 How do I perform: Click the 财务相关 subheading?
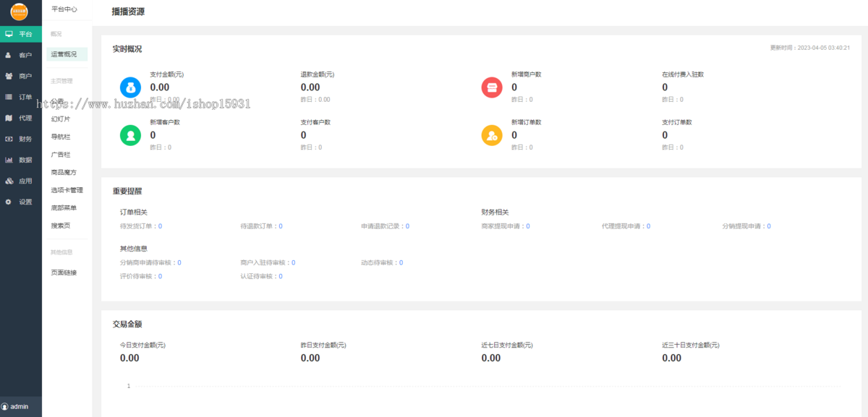[495, 212]
